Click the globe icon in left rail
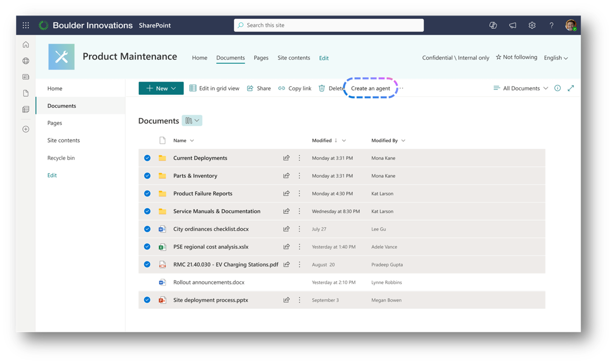 click(26, 61)
